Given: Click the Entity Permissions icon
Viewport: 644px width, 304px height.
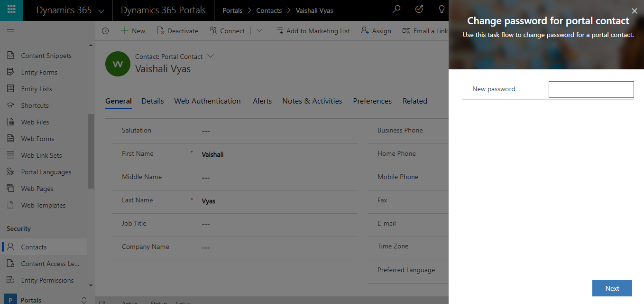Looking at the screenshot, I should tap(10, 280).
